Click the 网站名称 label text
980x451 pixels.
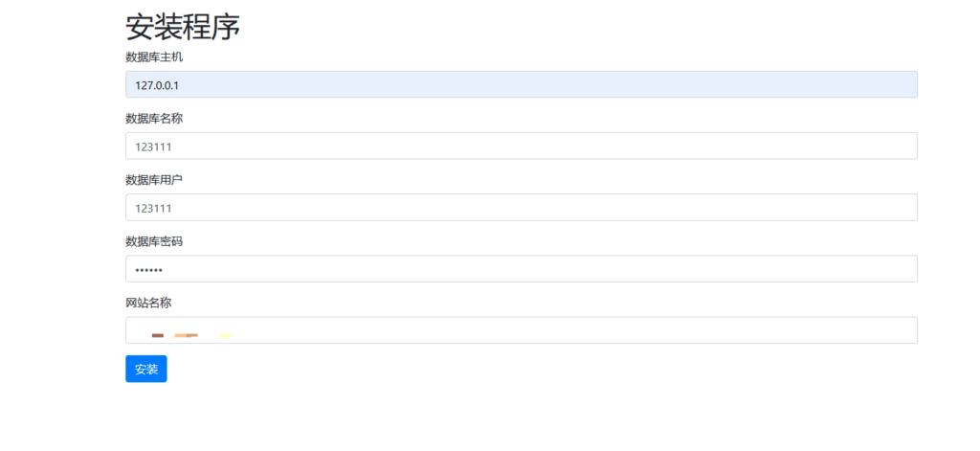click(148, 303)
